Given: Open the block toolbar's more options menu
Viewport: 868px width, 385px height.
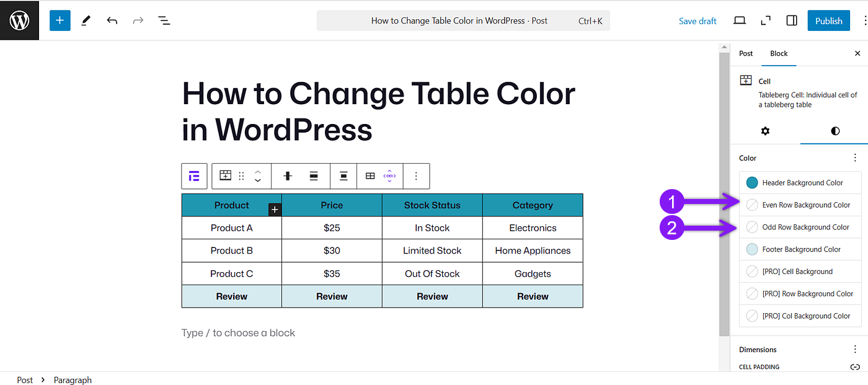Looking at the screenshot, I should 416,176.
